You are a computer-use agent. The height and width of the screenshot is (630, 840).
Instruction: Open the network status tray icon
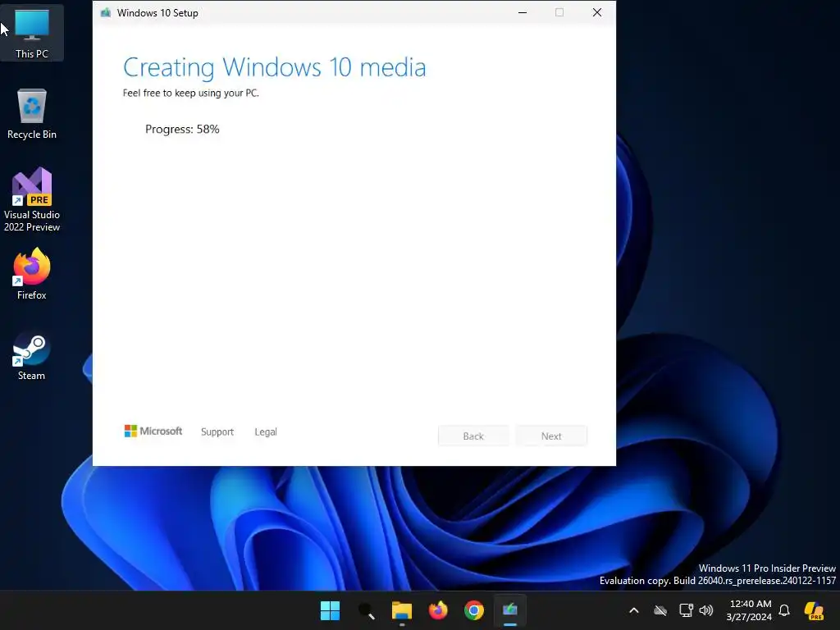(686, 610)
